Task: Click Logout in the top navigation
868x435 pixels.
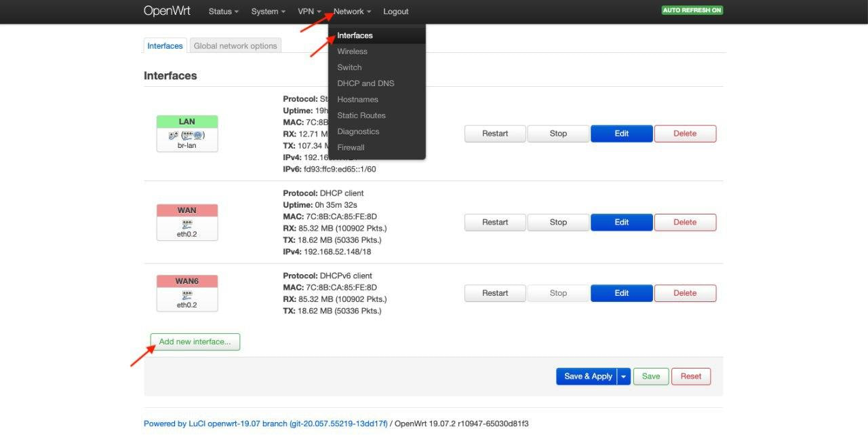Action: point(395,12)
